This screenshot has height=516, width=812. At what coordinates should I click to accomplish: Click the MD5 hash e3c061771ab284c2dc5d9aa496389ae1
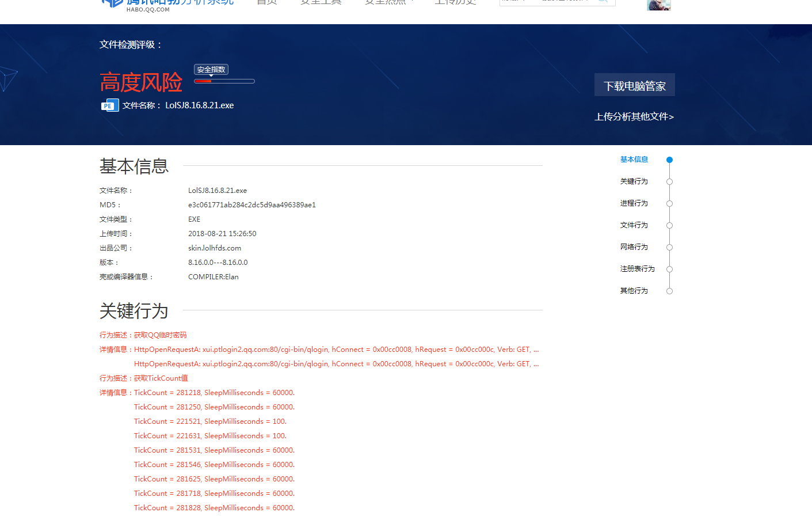(x=252, y=205)
